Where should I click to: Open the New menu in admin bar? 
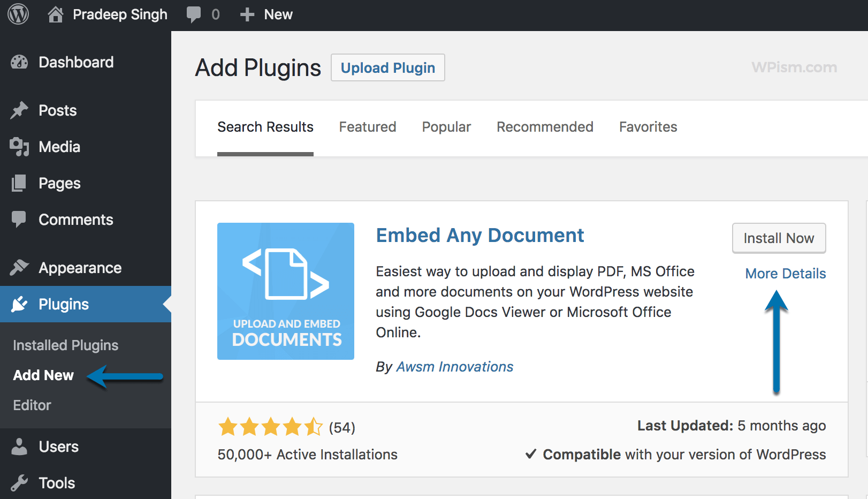click(x=266, y=13)
